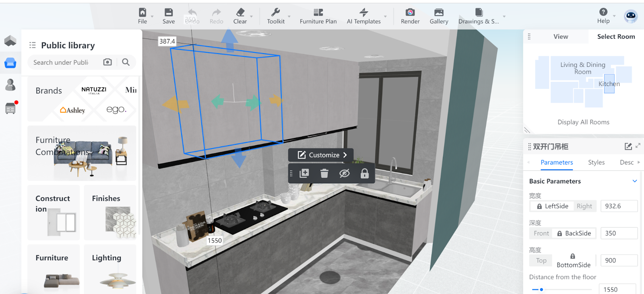Open the furniture library sidebar icon
This screenshot has height=294, width=644.
[x=10, y=63]
